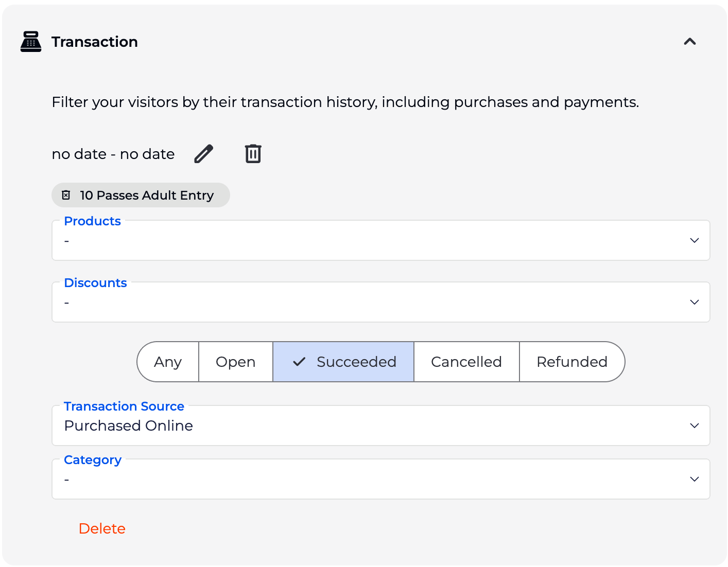Image resolution: width=728 pixels, height=567 pixels.
Task: Edit the date range with pencil icon
Action: click(x=204, y=154)
